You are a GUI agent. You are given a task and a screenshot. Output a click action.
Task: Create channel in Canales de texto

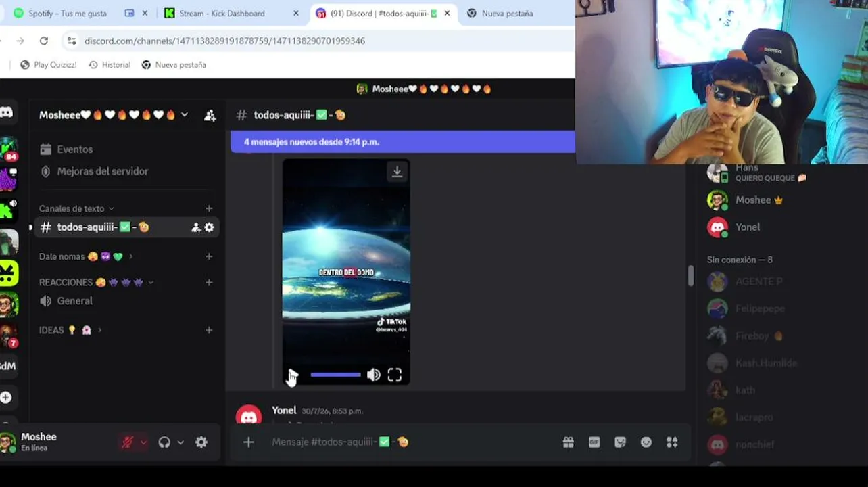click(209, 208)
